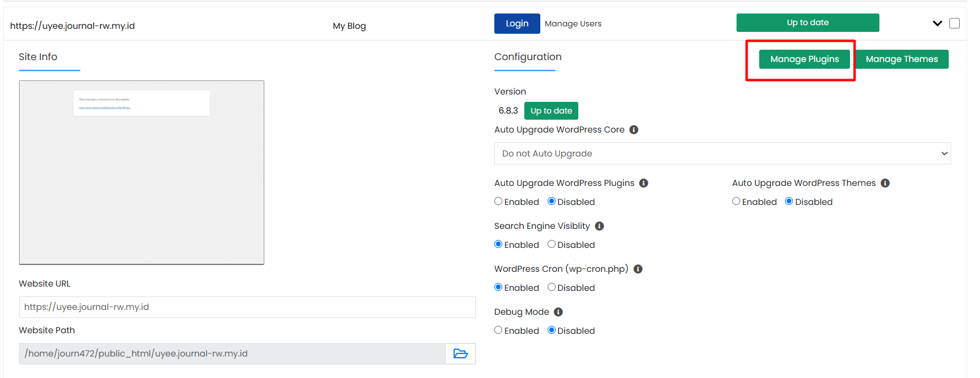Open Manage Plugins

[804, 59]
